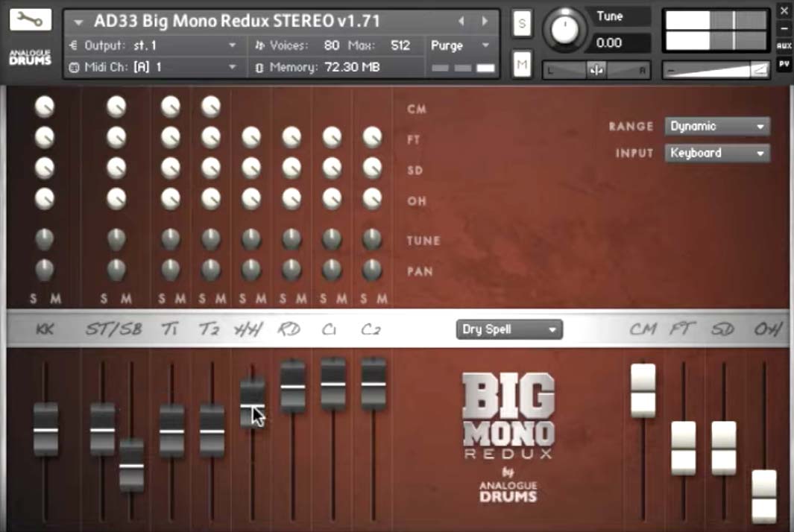Open the Dry Spell preset dropdown
This screenshot has width=794, height=532.
pos(509,329)
